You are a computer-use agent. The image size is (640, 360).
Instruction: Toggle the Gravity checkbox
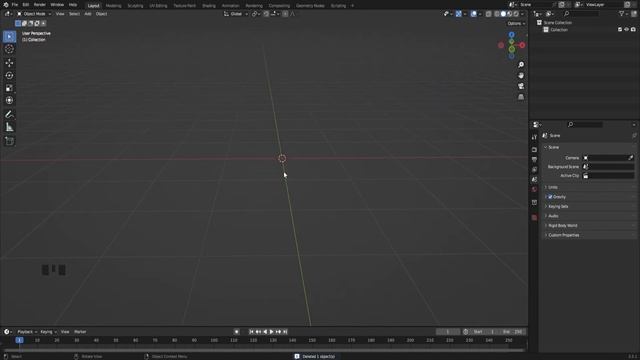[550, 197]
